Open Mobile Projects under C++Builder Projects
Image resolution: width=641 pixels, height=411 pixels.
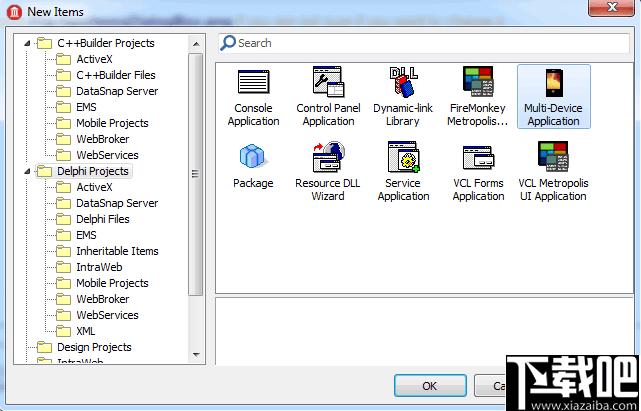click(x=102, y=123)
